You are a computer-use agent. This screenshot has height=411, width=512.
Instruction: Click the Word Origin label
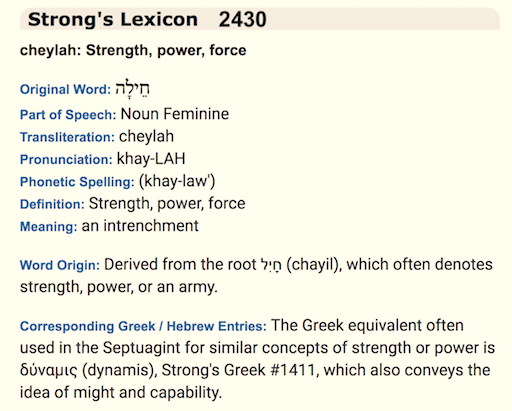click(x=60, y=265)
